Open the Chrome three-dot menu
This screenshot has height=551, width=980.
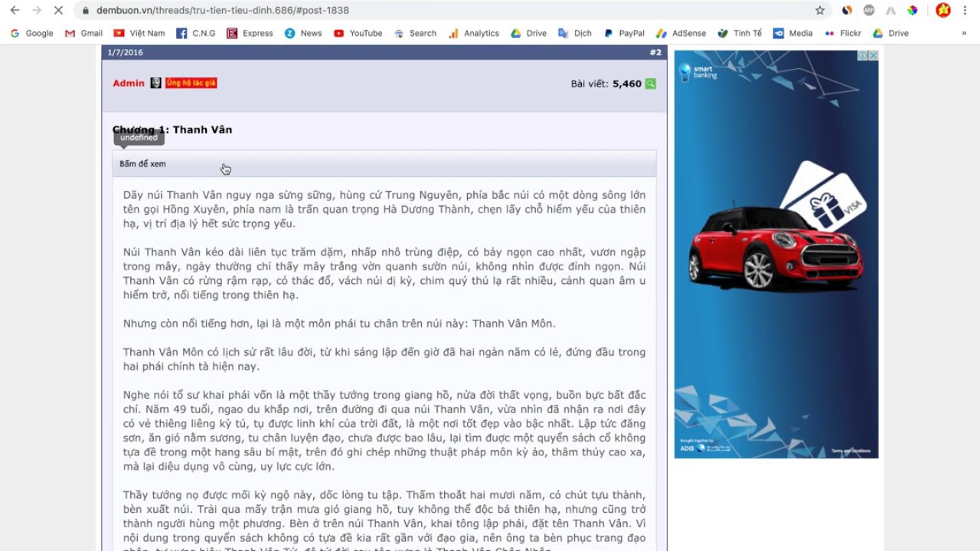[965, 11]
